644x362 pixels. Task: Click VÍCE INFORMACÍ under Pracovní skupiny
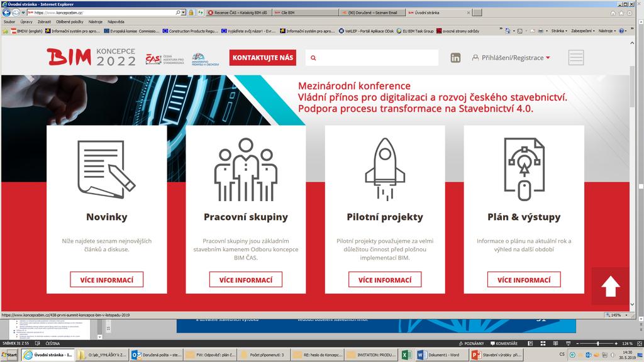pyautogui.click(x=246, y=280)
